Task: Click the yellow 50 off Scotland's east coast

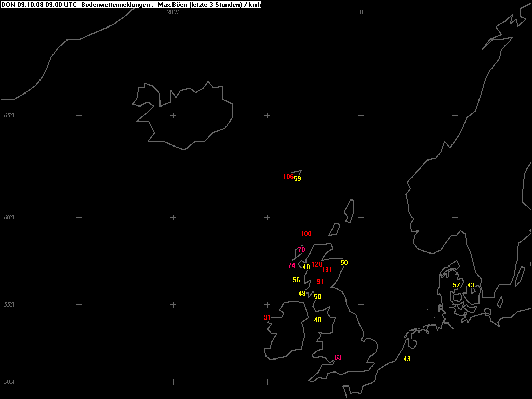Action: pyautogui.click(x=344, y=263)
